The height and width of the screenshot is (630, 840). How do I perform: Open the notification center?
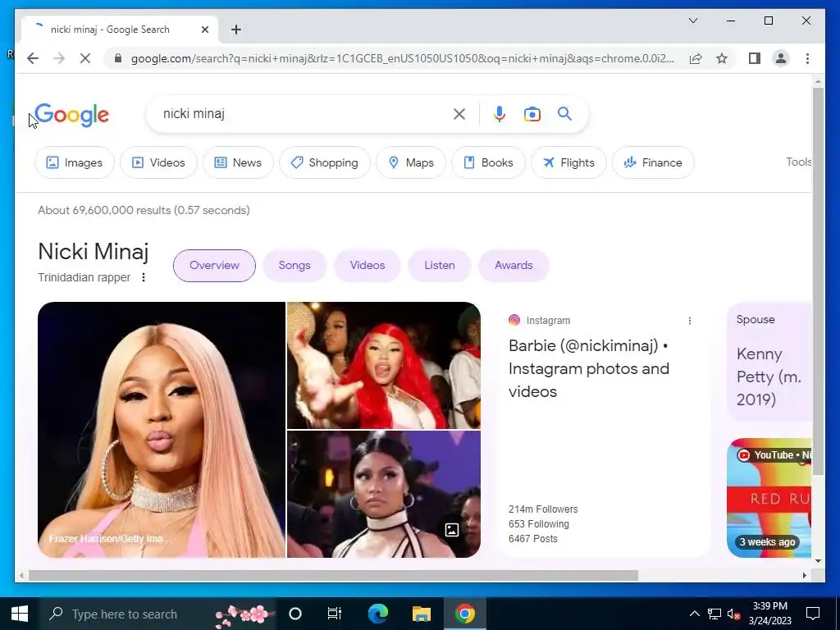tap(813, 614)
